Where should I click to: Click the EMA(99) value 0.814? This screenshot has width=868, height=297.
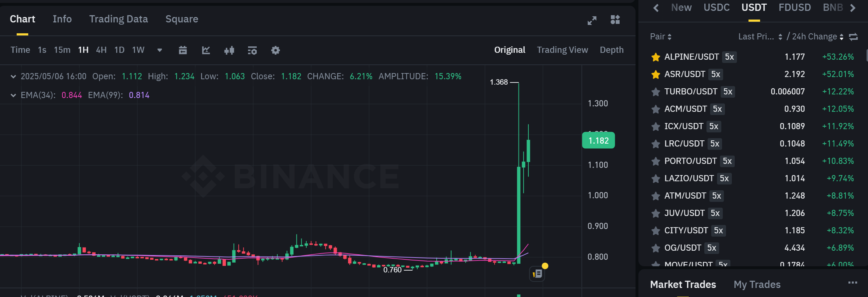coord(139,95)
